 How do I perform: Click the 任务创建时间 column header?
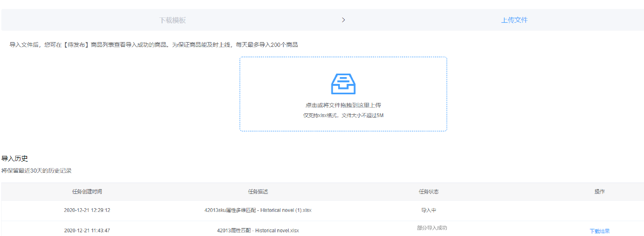click(87, 192)
